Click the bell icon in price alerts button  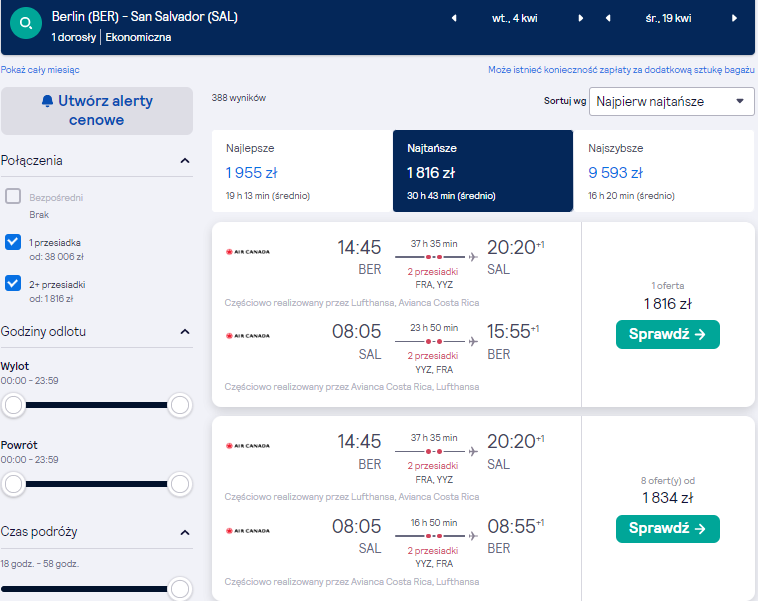click(47, 101)
